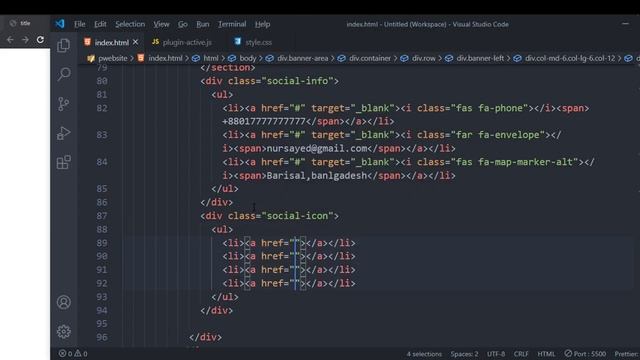Open the Selection menu
This screenshot has height=360, width=640.
(x=130, y=24)
